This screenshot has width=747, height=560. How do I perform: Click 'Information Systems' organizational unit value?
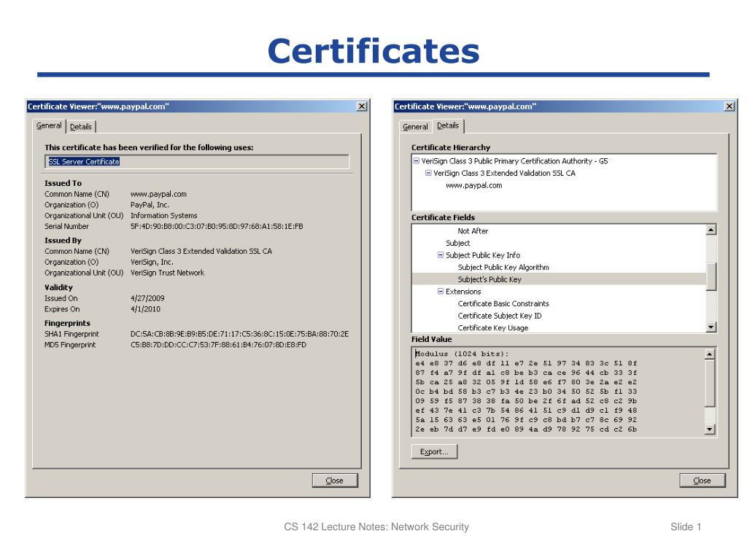coord(164,216)
